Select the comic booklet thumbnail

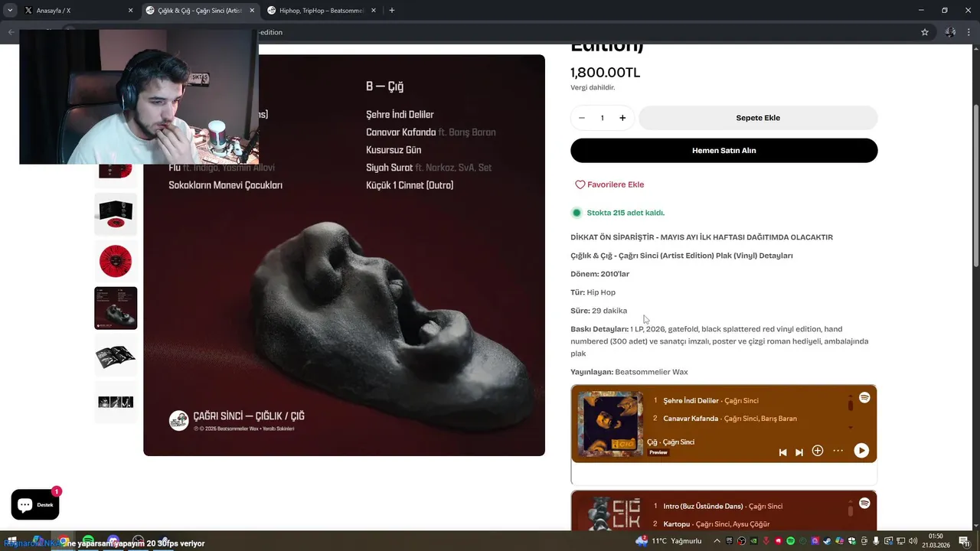[116, 355]
